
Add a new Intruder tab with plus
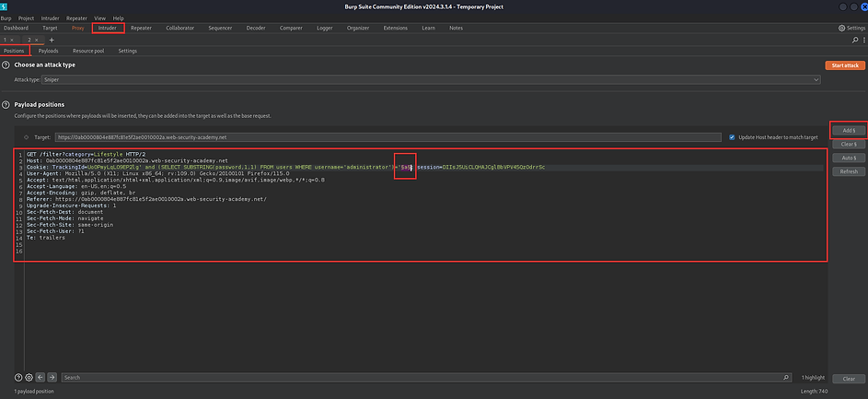52,40
